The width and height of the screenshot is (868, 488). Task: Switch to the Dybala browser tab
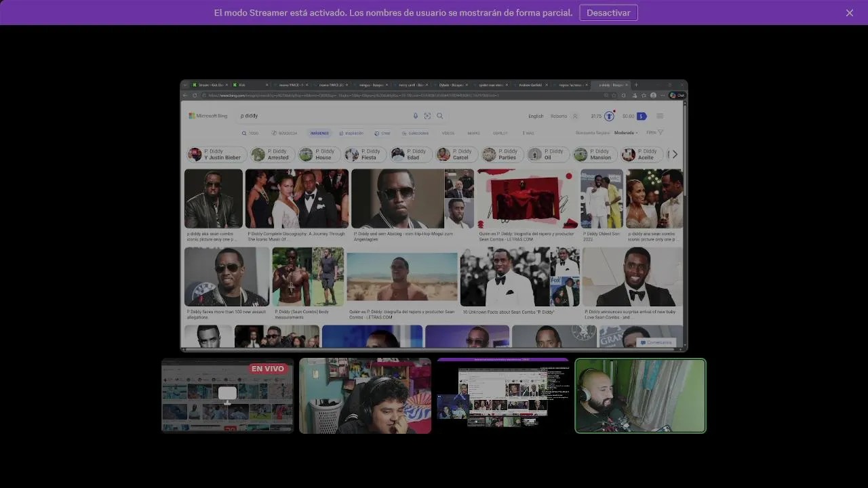click(451, 85)
